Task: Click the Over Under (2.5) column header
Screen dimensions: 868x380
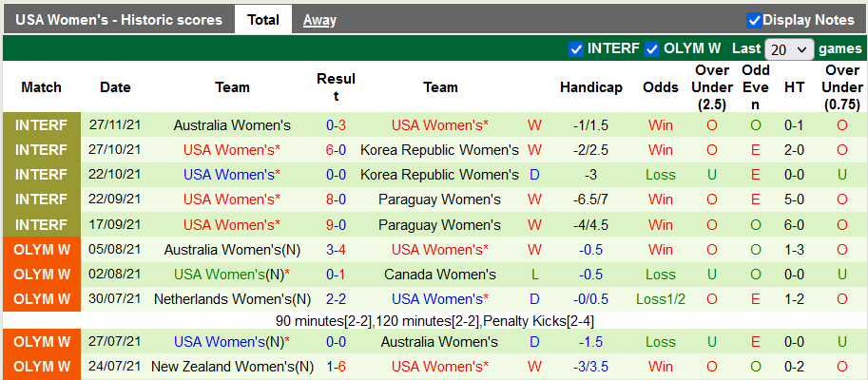Action: point(712,87)
